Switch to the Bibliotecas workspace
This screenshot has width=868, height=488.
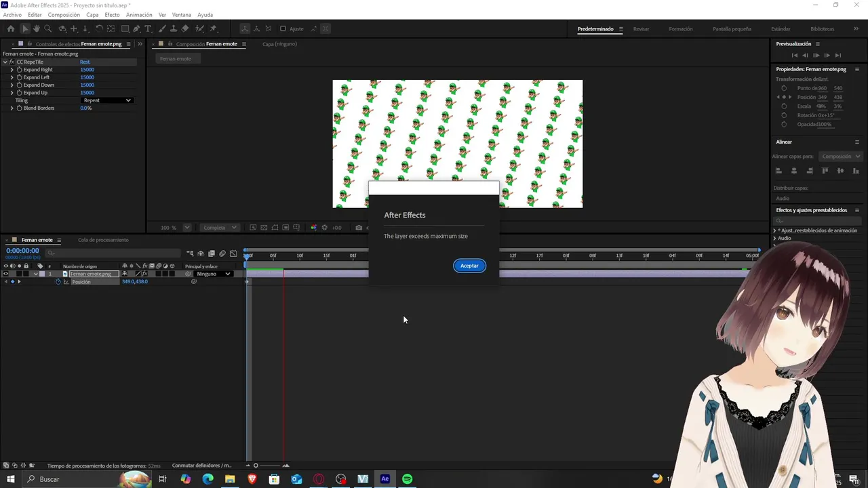(822, 29)
